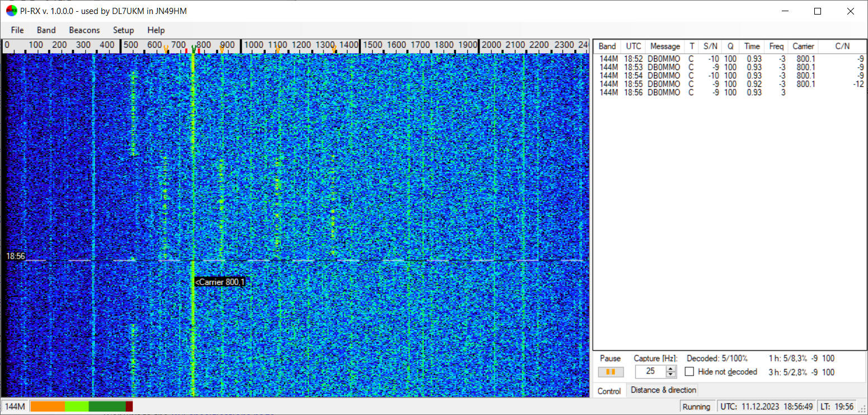Image resolution: width=868 pixels, height=415 pixels.
Task: Click the Carrier column header
Action: click(803, 46)
